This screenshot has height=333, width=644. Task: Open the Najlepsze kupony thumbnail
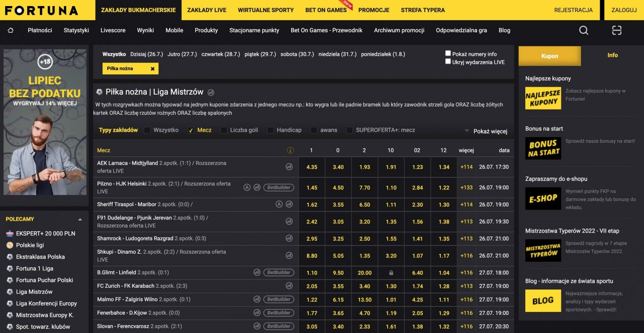pos(543,98)
